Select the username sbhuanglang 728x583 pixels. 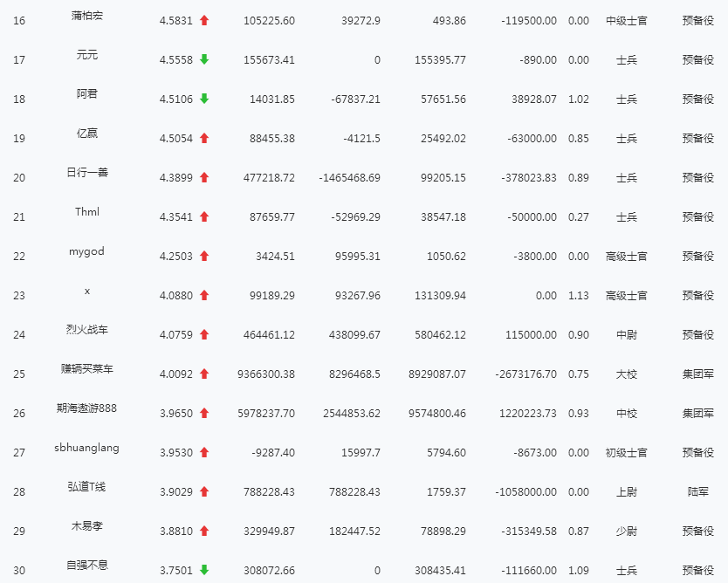coord(86,448)
